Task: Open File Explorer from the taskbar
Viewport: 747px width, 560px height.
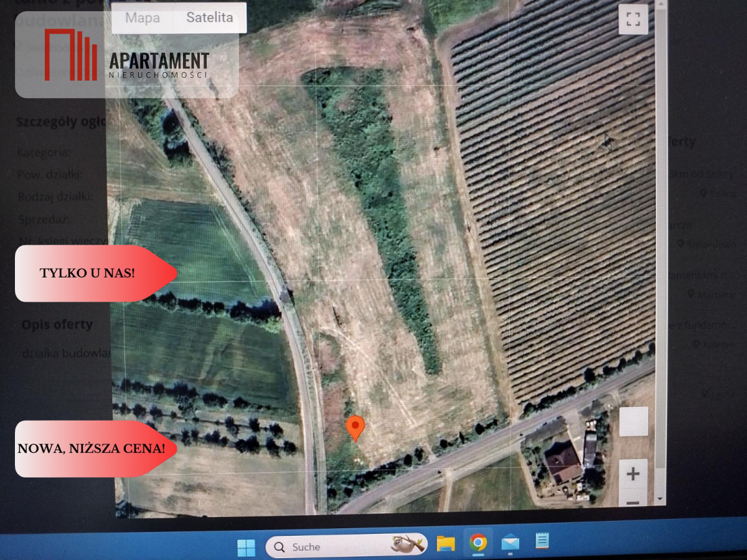Action: (446, 544)
